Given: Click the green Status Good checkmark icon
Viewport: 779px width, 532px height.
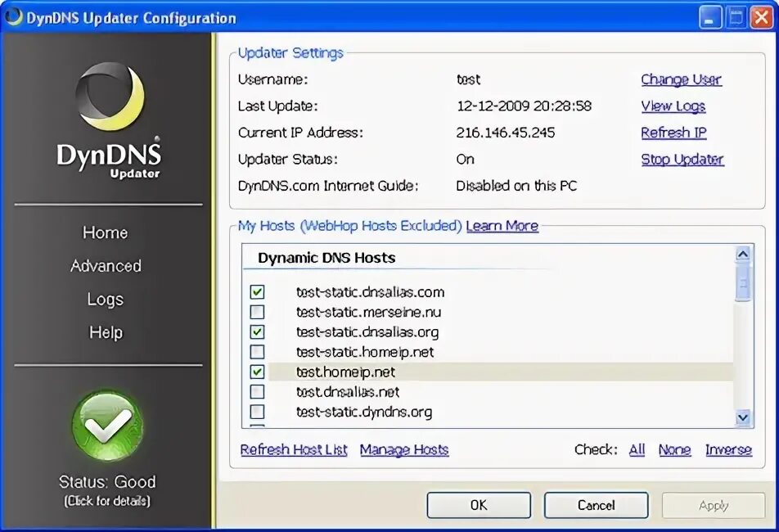Looking at the screenshot, I should [x=107, y=426].
